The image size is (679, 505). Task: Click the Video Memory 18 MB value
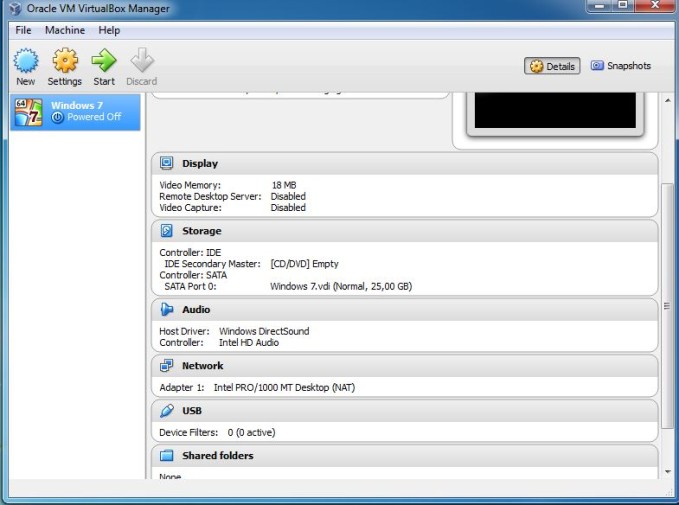tap(284, 185)
